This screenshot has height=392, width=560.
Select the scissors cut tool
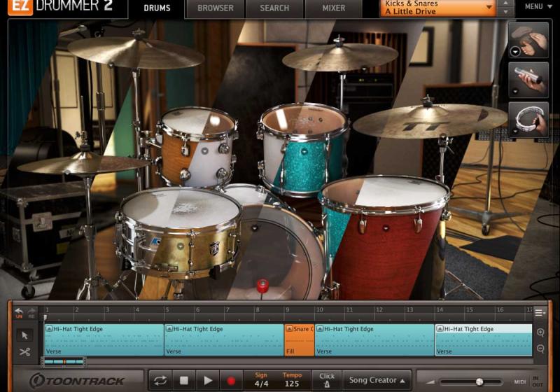[24, 352]
